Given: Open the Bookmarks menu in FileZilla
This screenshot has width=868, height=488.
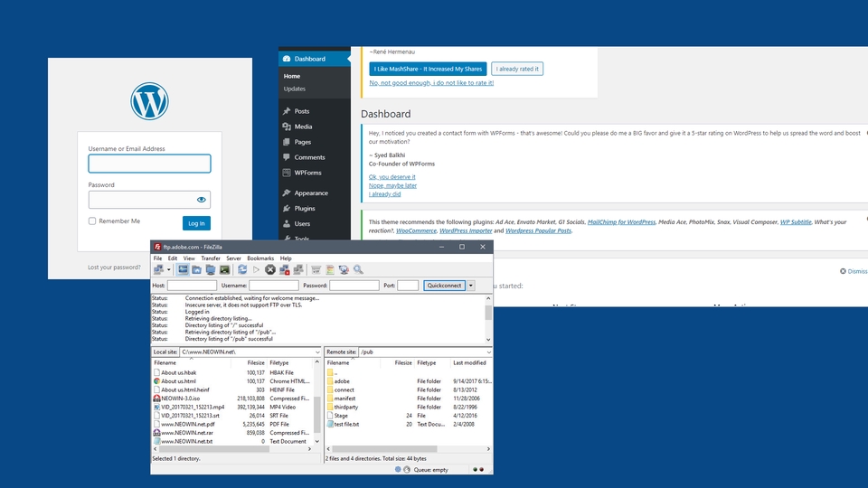Looking at the screenshot, I should pos(260,258).
